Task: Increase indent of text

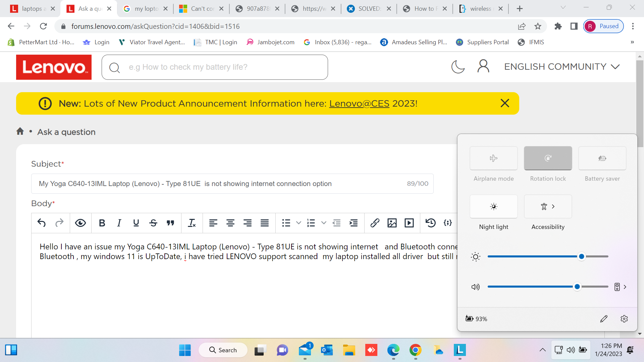Action: coord(354,223)
